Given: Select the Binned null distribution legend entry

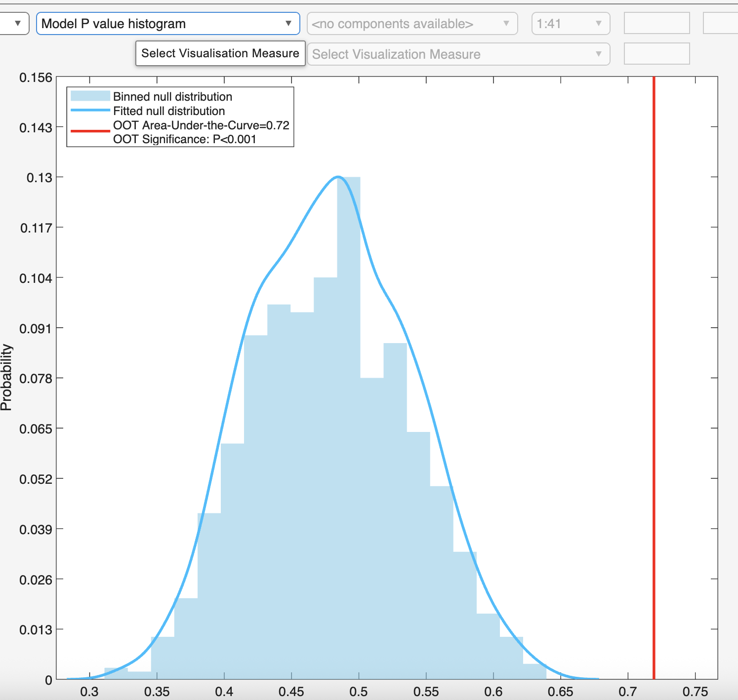Looking at the screenshot, I should [173, 97].
